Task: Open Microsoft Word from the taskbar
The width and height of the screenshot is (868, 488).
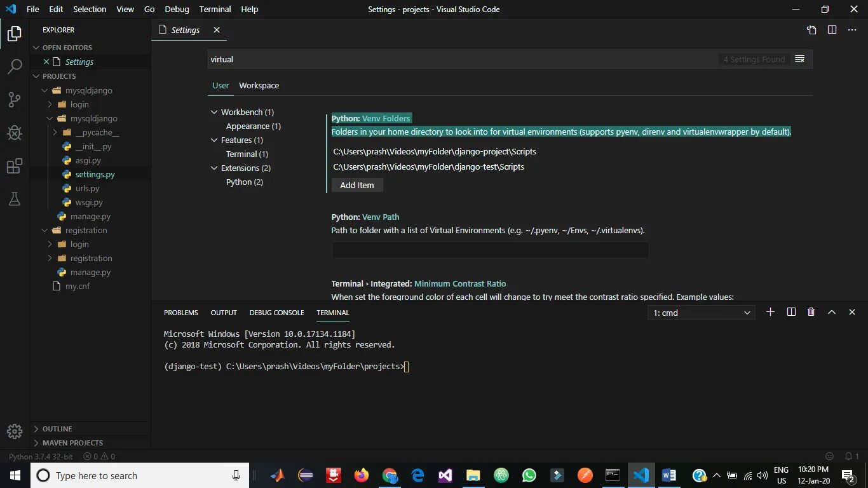Action: point(668,475)
